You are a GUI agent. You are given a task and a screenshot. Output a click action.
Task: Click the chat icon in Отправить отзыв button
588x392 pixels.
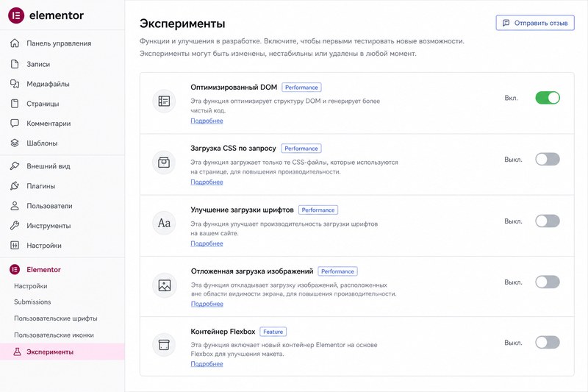coord(506,23)
